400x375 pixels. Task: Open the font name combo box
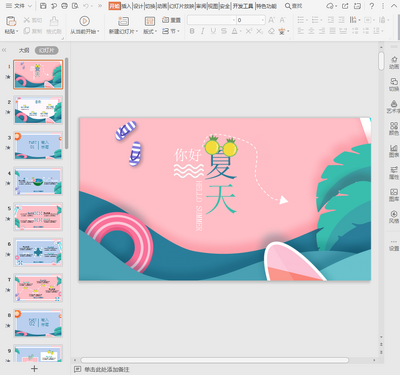point(212,20)
